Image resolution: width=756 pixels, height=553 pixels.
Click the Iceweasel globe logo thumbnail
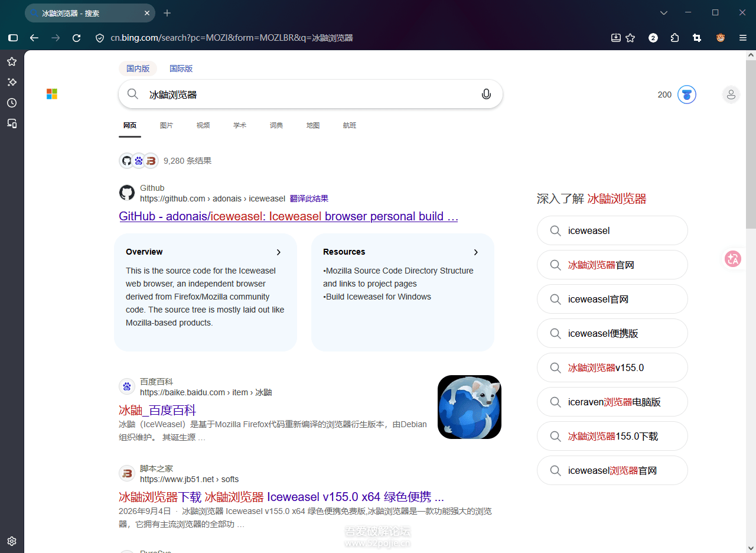pyautogui.click(x=470, y=407)
